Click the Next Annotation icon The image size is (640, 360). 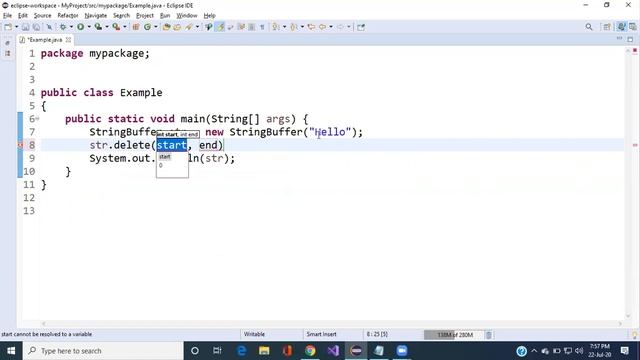276,27
